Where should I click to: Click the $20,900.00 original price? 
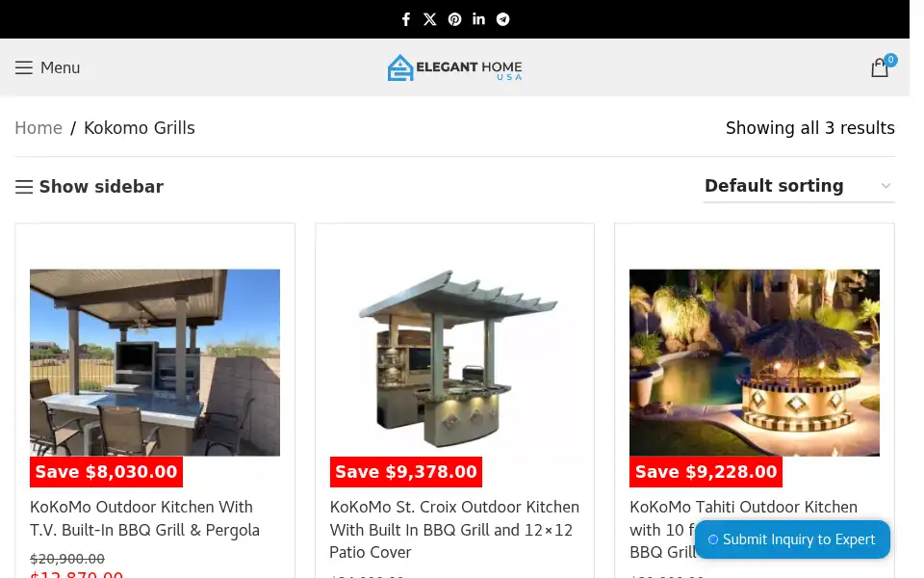pyautogui.click(x=67, y=559)
